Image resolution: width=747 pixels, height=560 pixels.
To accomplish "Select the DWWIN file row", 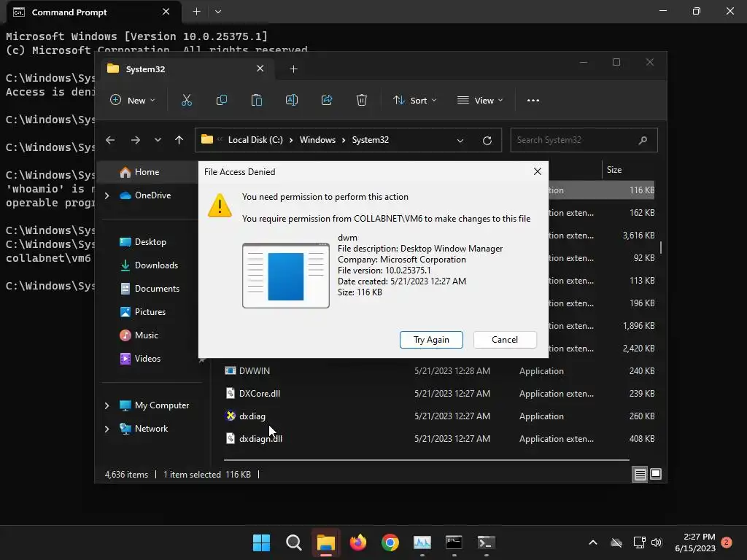I will tap(439, 371).
